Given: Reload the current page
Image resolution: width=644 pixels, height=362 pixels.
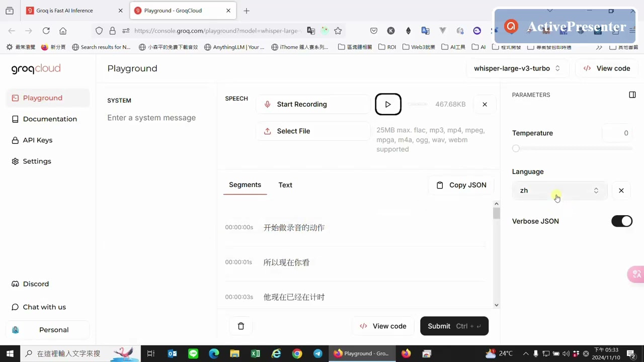Looking at the screenshot, I should 46,31.
